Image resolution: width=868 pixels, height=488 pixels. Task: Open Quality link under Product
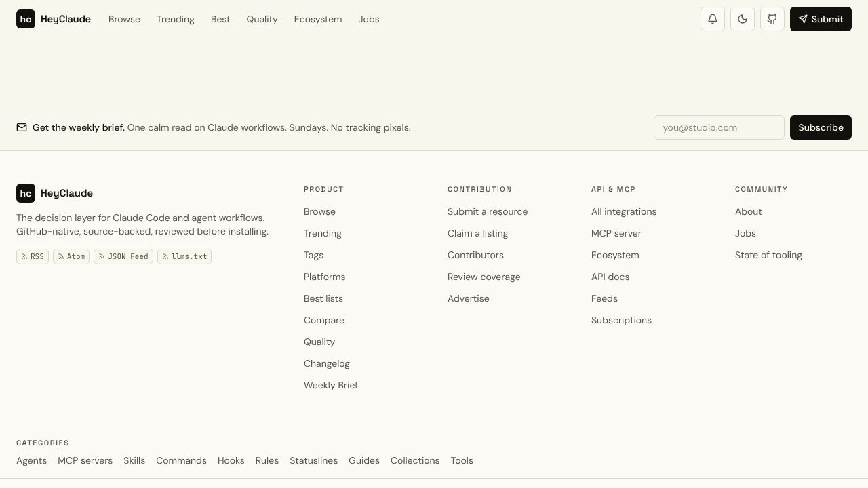click(x=319, y=342)
